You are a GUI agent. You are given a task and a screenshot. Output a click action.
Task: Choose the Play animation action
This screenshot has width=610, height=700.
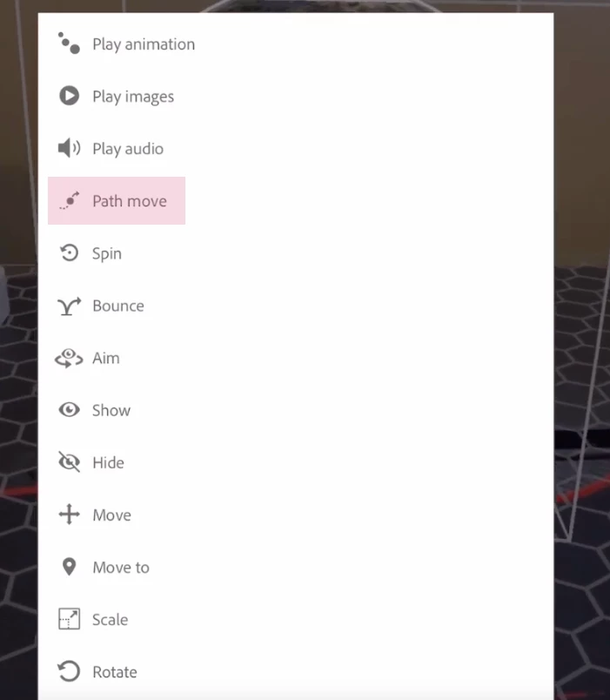(144, 44)
